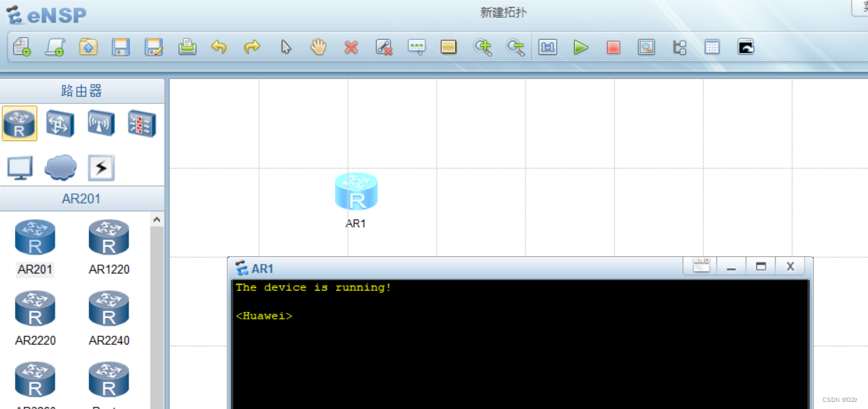Click the icon left of AR1 minimize button
Viewport: 868px width, 409px height.
[701, 266]
